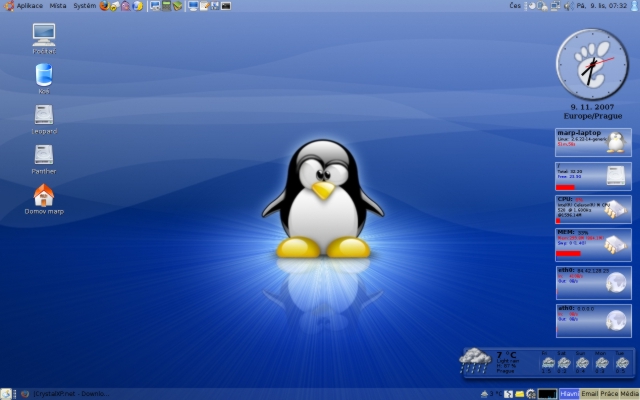
Task: Switch to the Email workspace
Action: 589,394
